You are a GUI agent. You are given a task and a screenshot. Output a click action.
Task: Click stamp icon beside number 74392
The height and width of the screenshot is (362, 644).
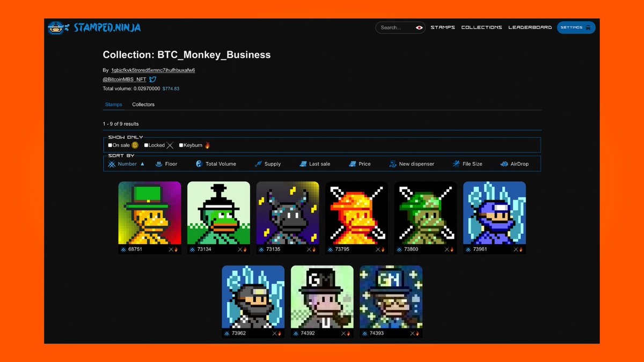(296, 333)
